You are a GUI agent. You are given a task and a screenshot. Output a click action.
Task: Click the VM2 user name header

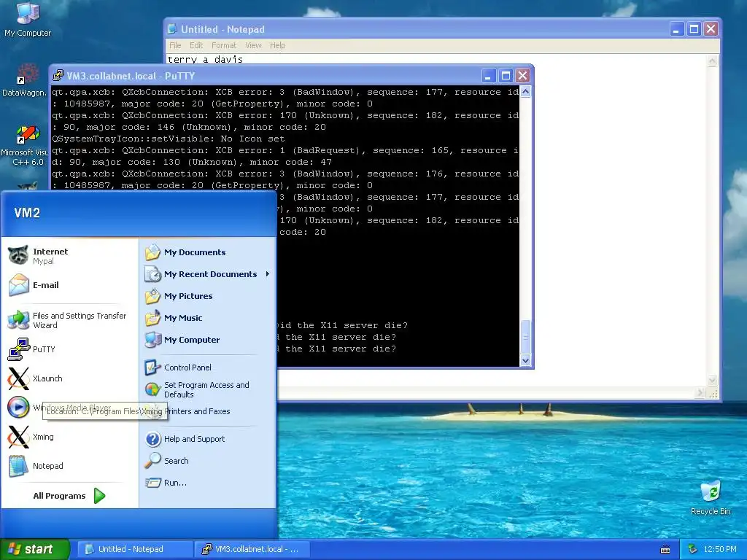(27, 213)
